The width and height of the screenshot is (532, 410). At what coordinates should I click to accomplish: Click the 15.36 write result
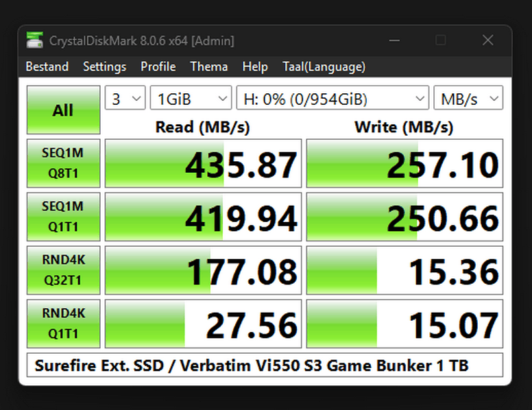coord(404,270)
